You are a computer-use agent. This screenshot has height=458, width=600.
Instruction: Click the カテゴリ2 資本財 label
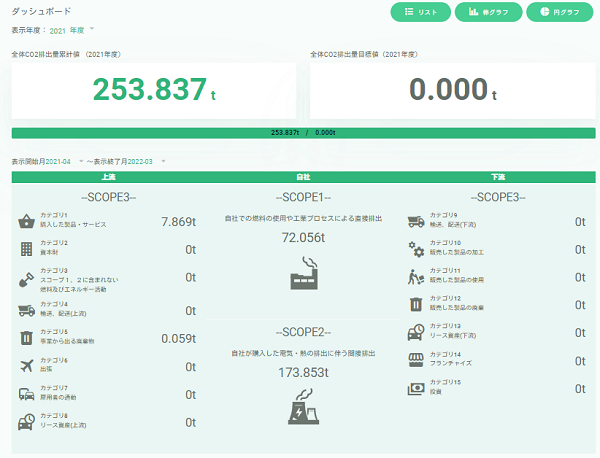(x=54, y=247)
